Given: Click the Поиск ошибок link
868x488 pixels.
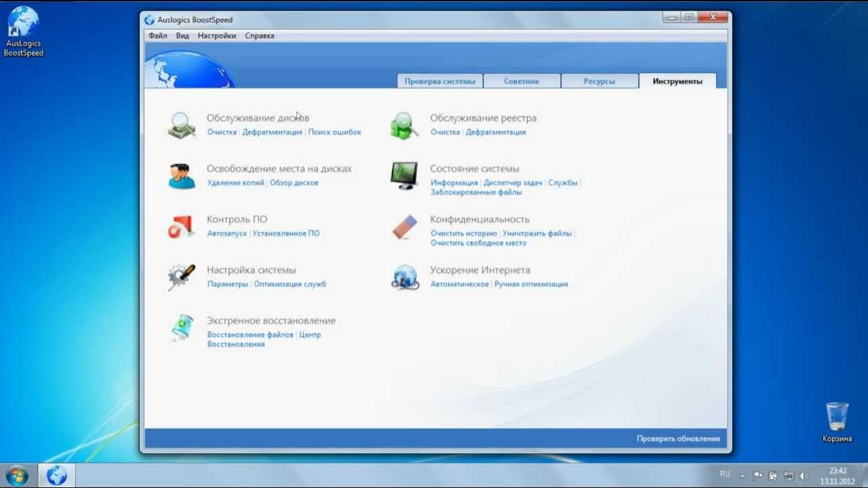Looking at the screenshot, I should [x=335, y=132].
